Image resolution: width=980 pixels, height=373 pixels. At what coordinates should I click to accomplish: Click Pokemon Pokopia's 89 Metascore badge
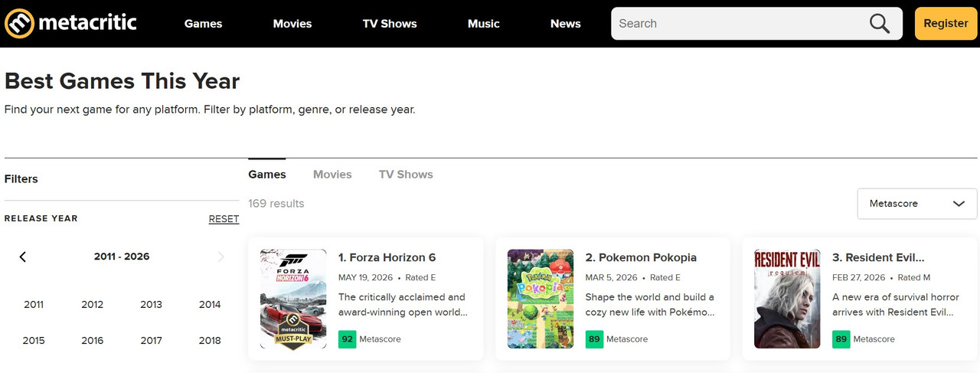point(595,339)
